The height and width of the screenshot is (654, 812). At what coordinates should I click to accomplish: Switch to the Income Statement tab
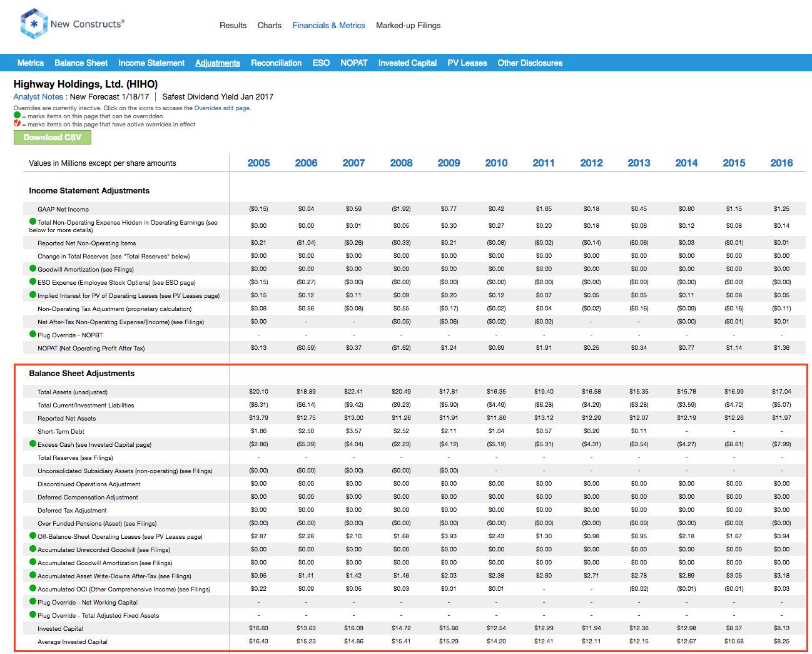(x=151, y=63)
